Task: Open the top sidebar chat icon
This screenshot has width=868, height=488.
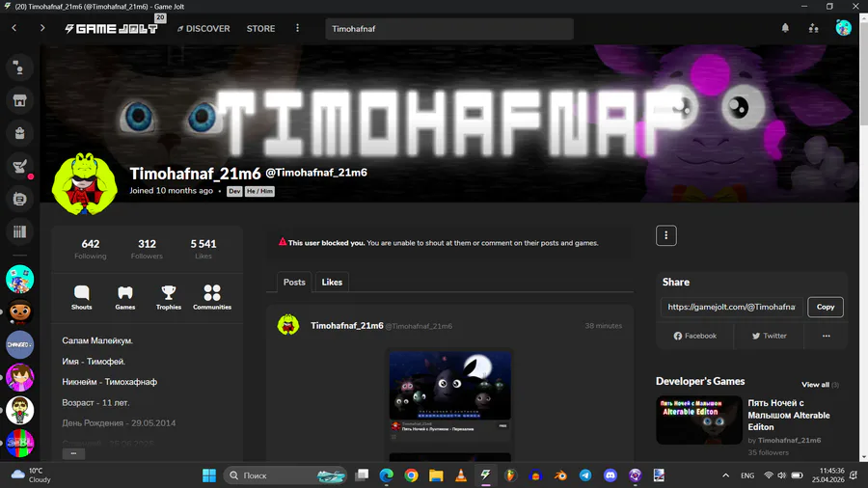Action: pyautogui.click(x=19, y=68)
